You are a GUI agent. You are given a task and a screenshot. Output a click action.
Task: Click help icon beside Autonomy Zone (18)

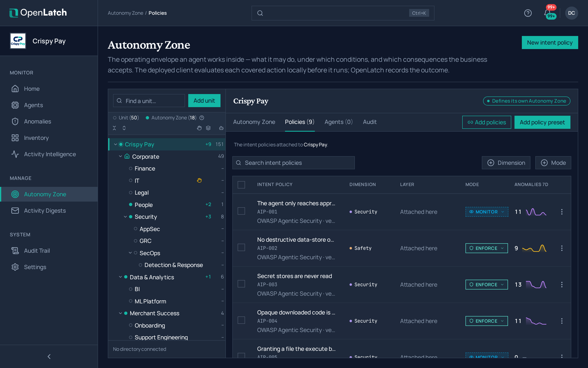(202, 118)
